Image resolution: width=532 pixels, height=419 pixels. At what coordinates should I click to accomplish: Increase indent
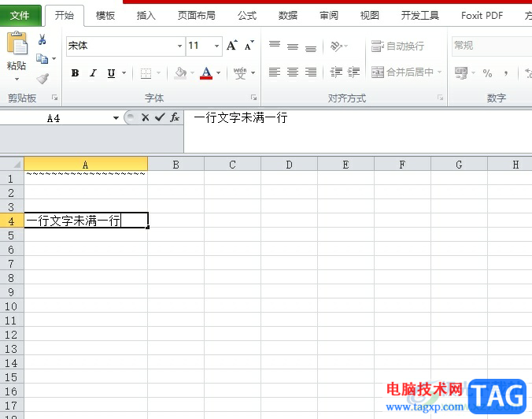pyautogui.click(x=353, y=72)
